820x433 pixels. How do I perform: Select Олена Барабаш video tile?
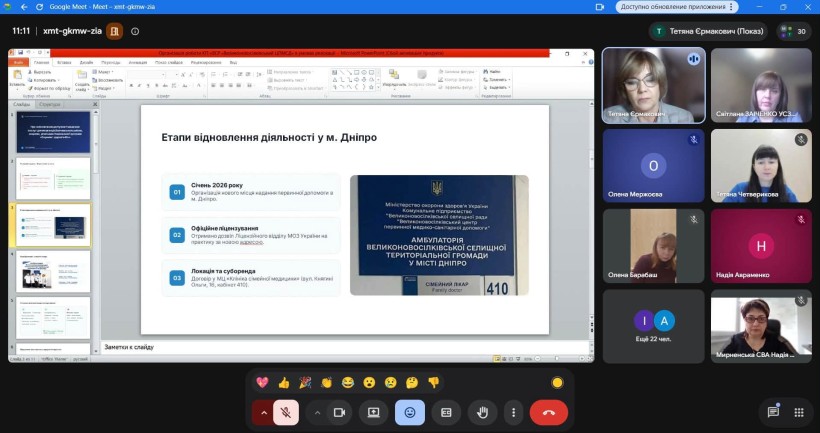(654, 246)
